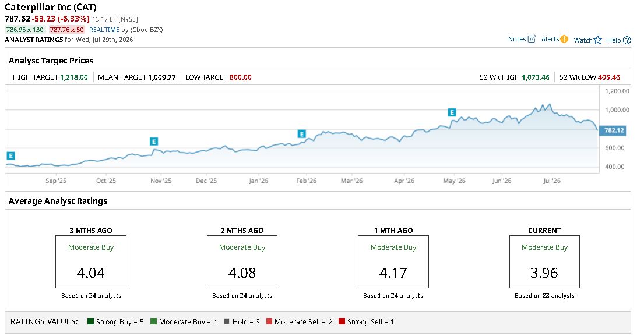Click the light red Moderate Sell swatch
The image size is (644, 336).
[269, 321]
